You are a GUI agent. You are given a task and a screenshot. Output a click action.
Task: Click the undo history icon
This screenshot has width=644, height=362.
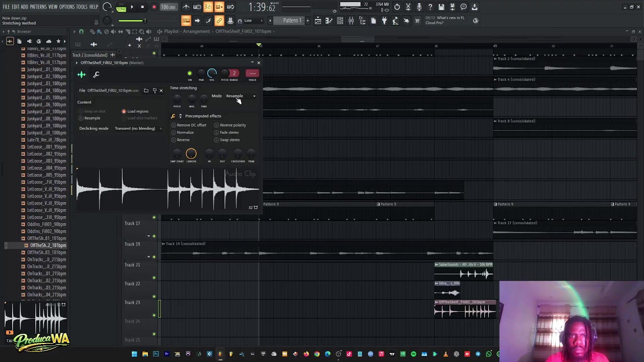click(x=397, y=7)
